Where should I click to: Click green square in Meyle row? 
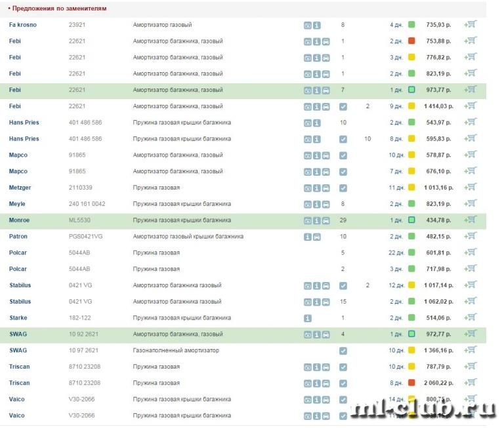point(411,204)
